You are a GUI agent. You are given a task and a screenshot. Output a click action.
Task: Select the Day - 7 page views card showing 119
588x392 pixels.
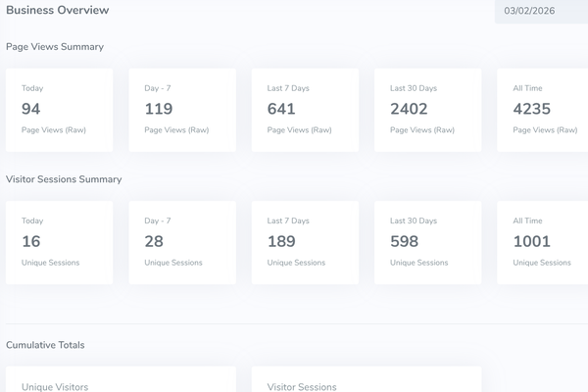click(x=182, y=110)
